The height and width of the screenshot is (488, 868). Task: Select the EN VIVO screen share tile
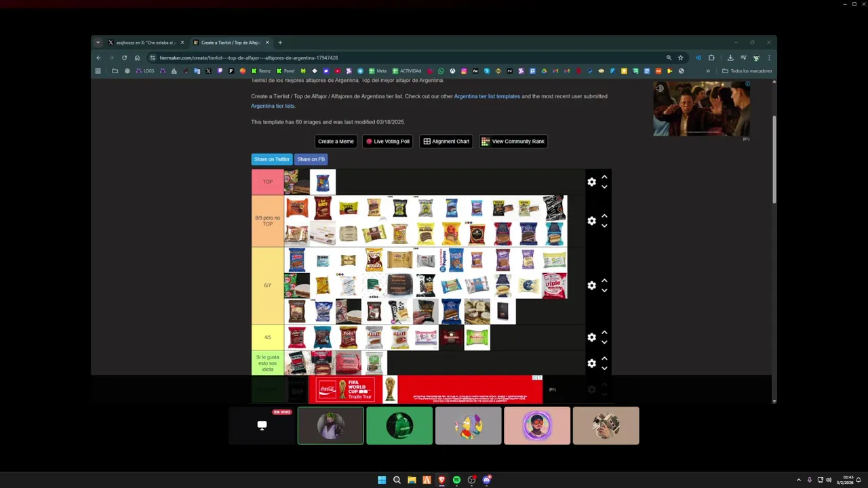point(262,426)
